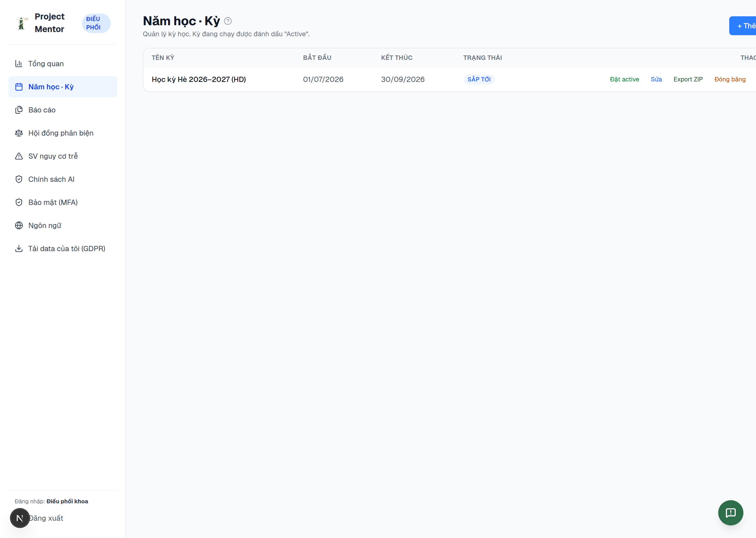Click the round N avatar badge
The image size is (756, 538).
[20, 518]
